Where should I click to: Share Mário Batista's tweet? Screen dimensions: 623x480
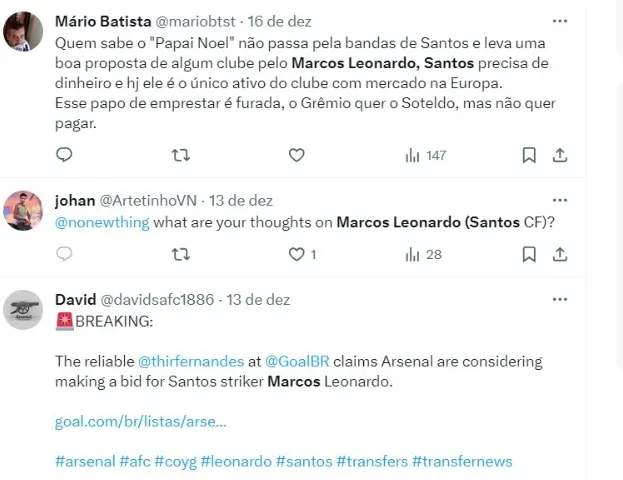point(560,155)
